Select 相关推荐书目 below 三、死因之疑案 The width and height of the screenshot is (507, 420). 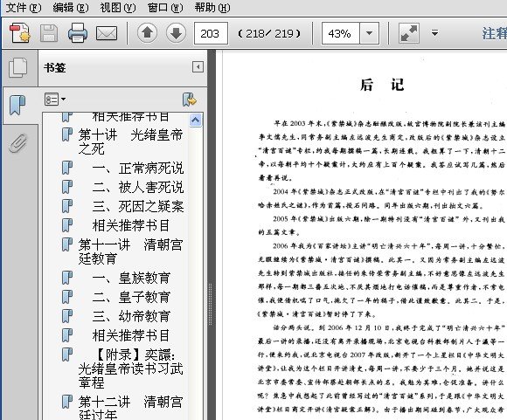[x=130, y=225]
